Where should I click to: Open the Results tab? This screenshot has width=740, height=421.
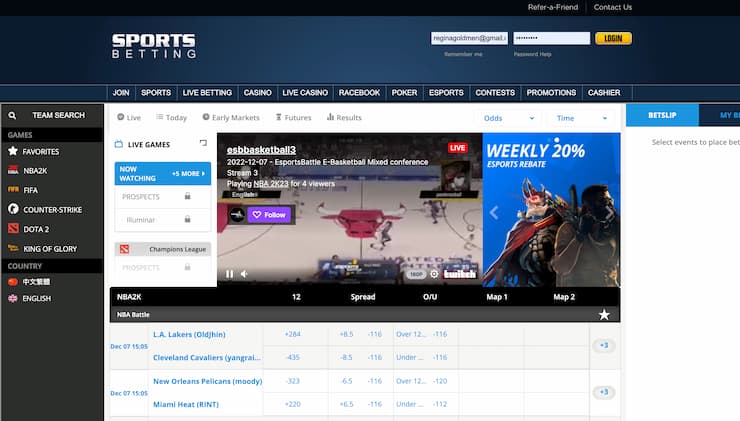point(344,117)
